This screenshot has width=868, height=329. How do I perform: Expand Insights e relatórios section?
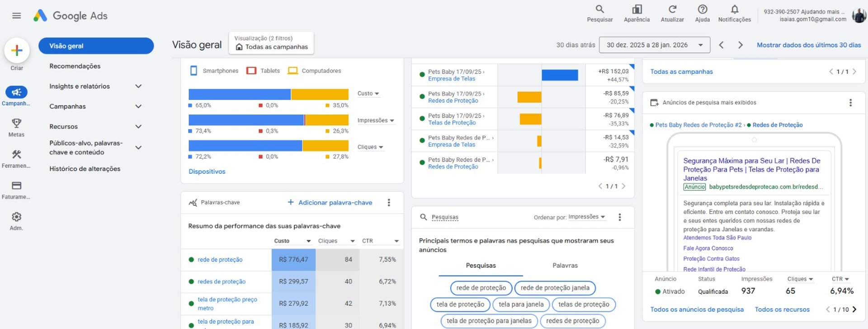(138, 86)
